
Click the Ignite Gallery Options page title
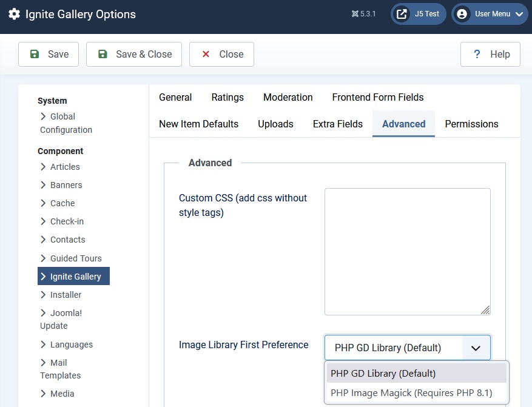[x=81, y=14]
